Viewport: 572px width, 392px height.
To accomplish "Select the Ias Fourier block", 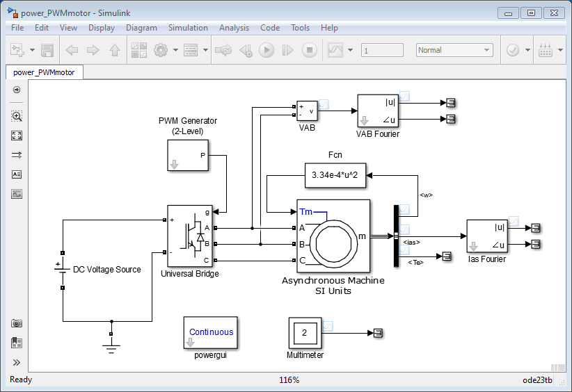I will (x=487, y=236).
